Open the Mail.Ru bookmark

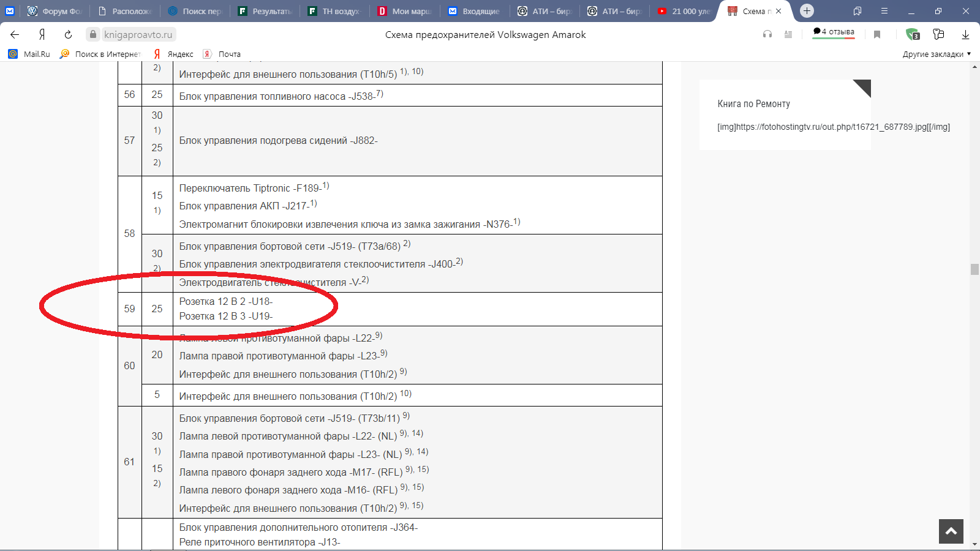tap(29, 54)
